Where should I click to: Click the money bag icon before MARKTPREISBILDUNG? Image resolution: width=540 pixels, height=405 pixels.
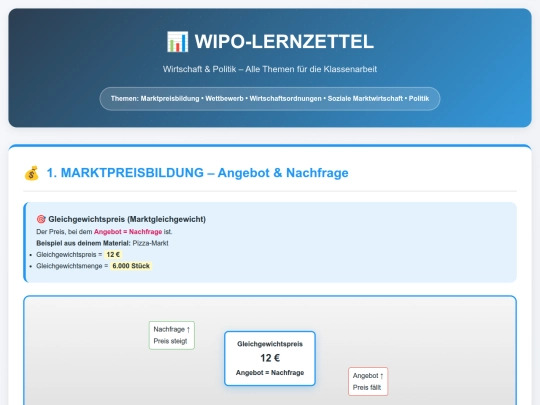pos(32,173)
